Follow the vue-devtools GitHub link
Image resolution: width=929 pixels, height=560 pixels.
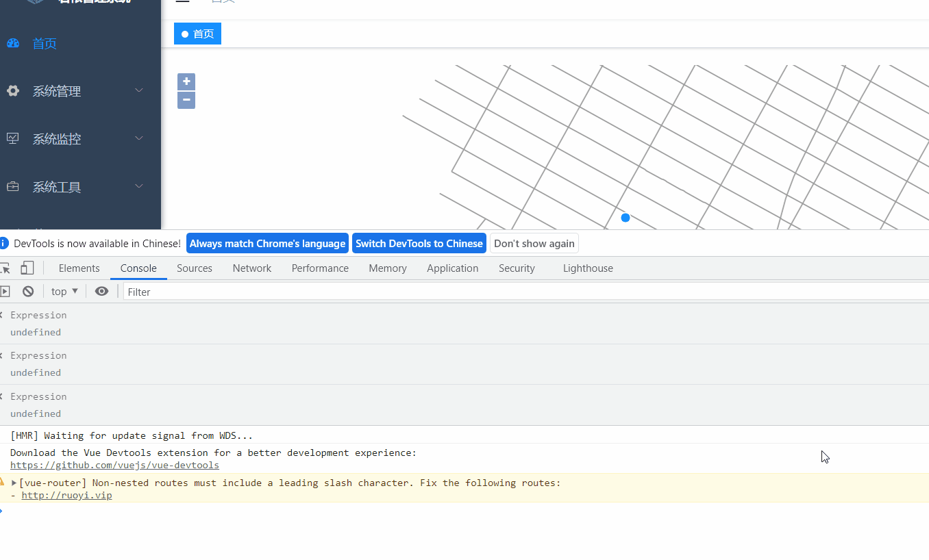(114, 465)
